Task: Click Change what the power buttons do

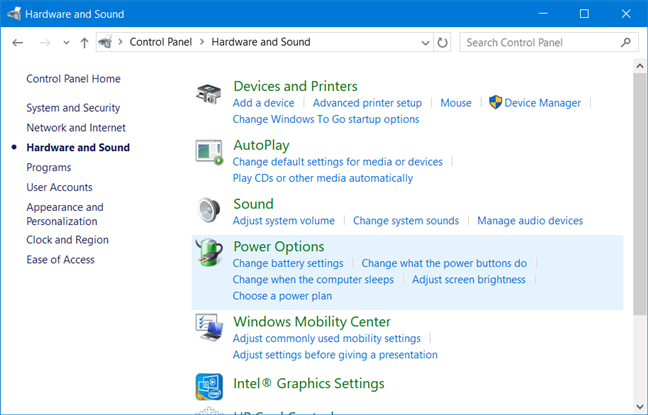Action: pos(444,263)
